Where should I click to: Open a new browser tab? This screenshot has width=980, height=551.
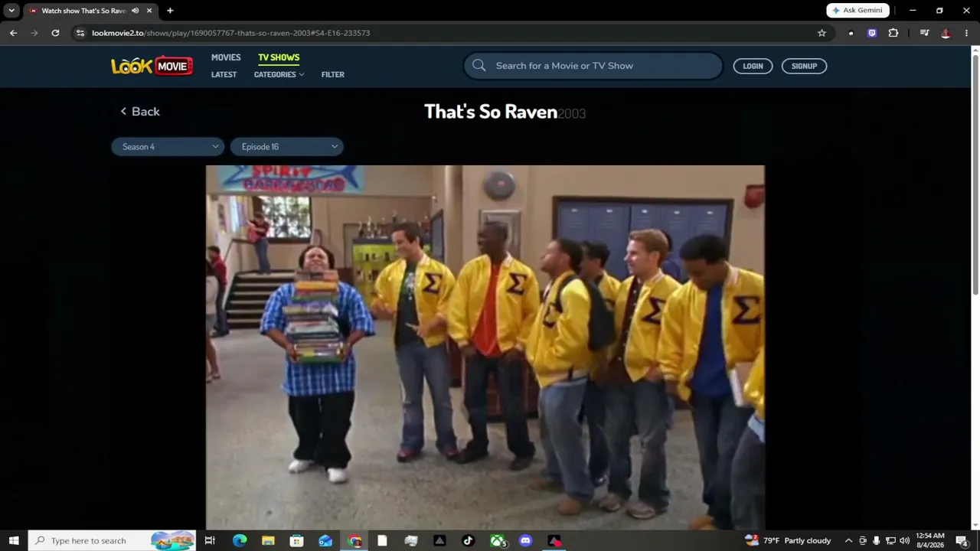[x=170, y=11]
